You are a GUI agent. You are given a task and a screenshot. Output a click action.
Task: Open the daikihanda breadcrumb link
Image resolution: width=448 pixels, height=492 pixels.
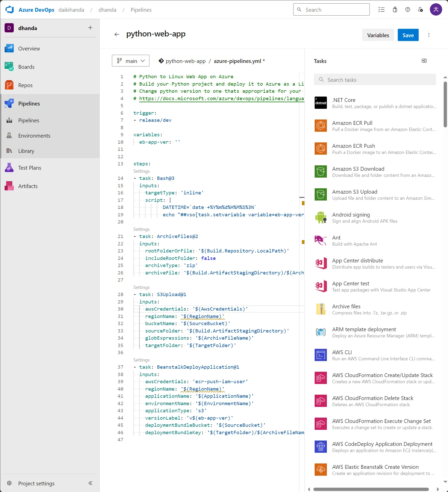point(71,10)
